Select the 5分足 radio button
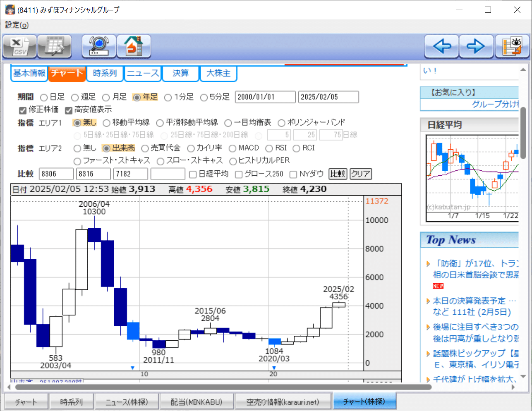 coord(204,97)
